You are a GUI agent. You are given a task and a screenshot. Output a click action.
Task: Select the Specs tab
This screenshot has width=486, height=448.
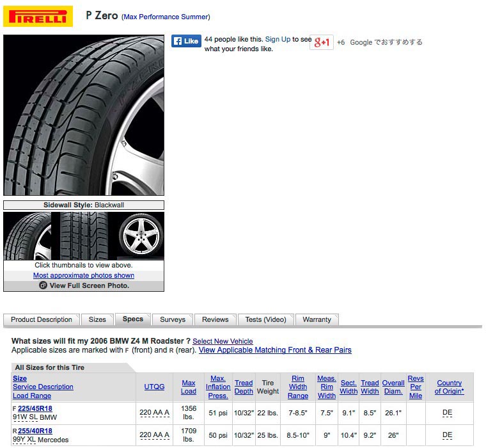[x=133, y=319]
